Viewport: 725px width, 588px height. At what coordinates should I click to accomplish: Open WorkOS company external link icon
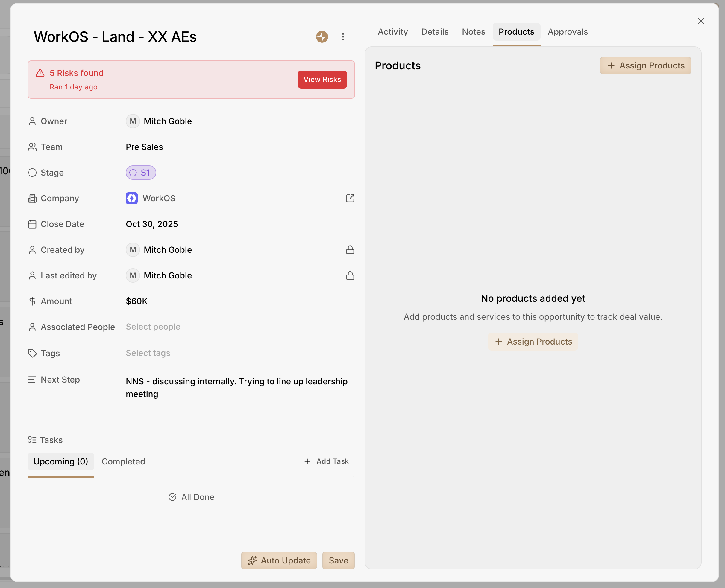(x=350, y=198)
